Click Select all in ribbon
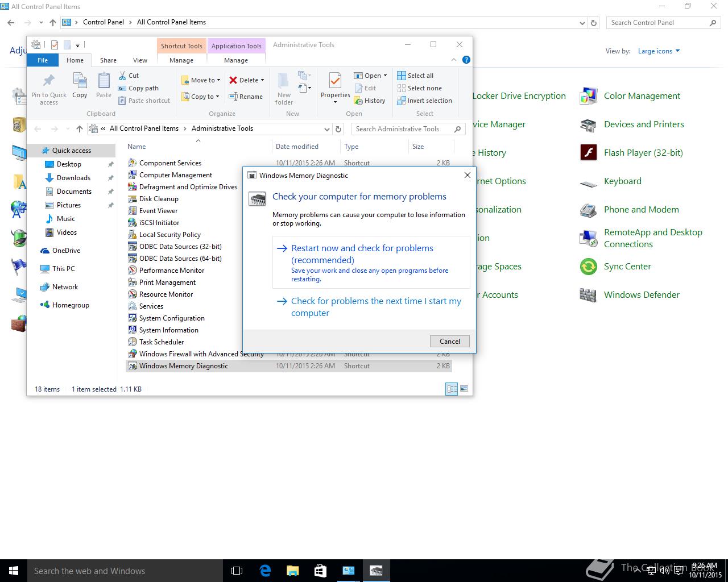Viewport: 728px width, 582px height. (415, 76)
